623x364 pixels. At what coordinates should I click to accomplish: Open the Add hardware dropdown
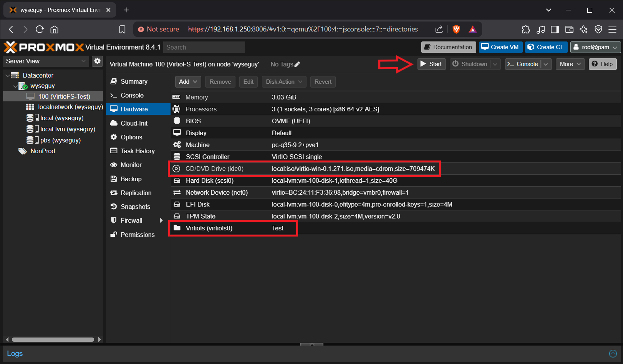(x=188, y=82)
